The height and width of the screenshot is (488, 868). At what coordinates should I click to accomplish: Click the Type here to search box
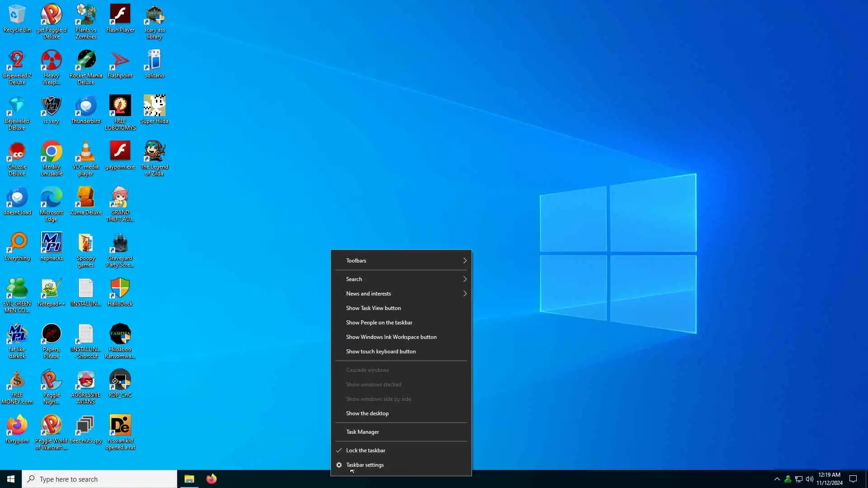pos(99,479)
